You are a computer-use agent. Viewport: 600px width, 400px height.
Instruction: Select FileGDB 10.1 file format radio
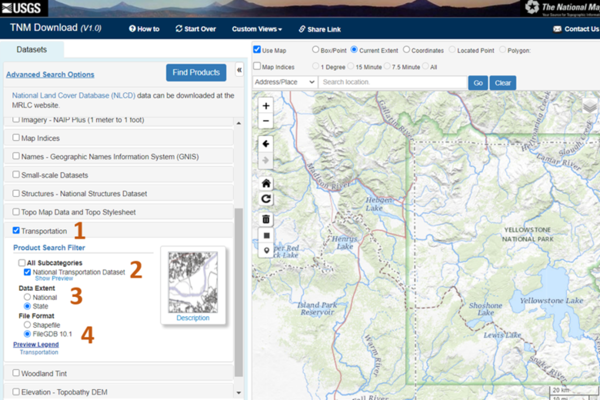[x=27, y=334]
